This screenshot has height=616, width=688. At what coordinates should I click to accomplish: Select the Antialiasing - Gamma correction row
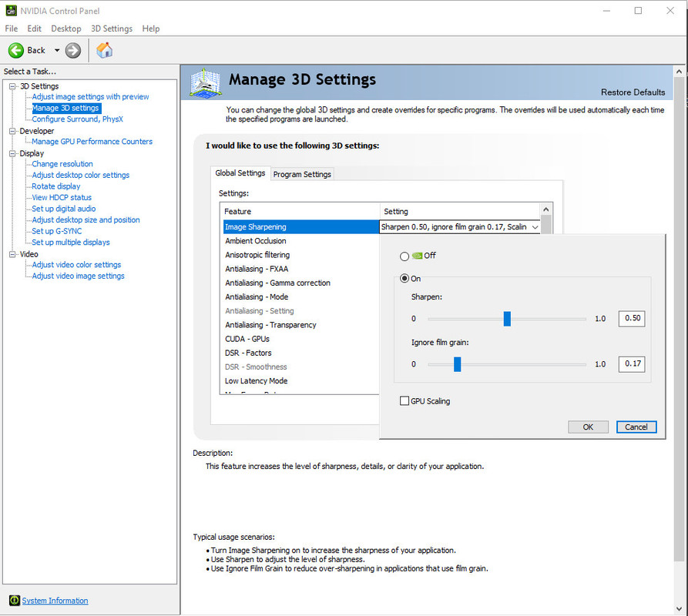pyautogui.click(x=301, y=283)
